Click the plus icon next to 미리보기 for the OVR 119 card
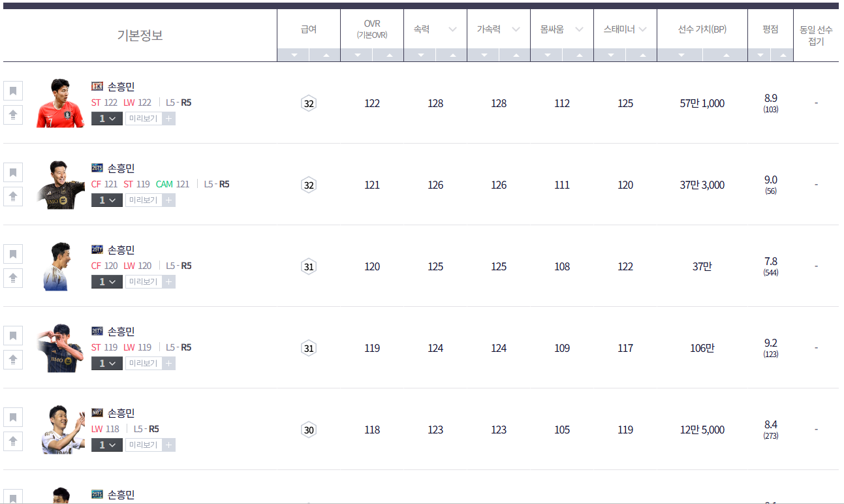Viewport: 844px width, 504px height. (168, 364)
